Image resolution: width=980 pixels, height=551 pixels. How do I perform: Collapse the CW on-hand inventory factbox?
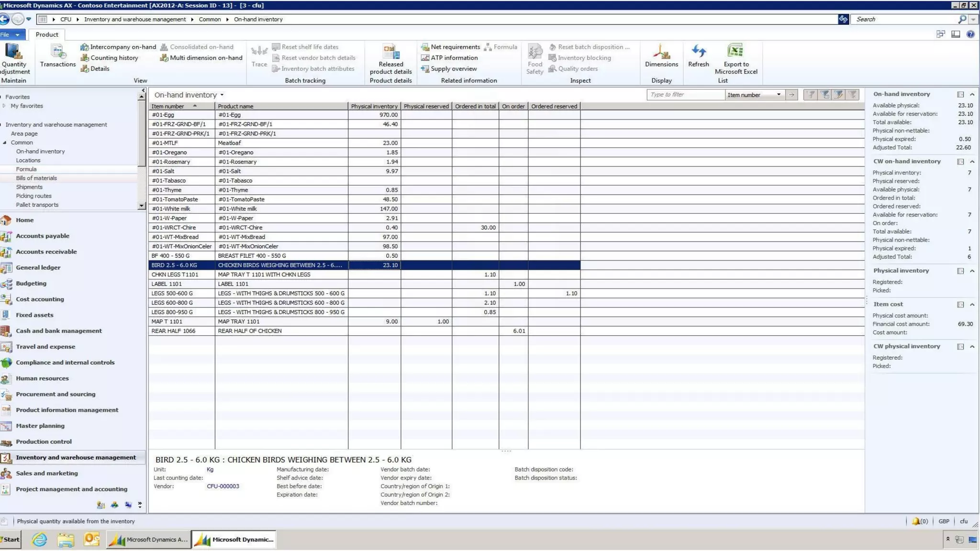coord(972,162)
